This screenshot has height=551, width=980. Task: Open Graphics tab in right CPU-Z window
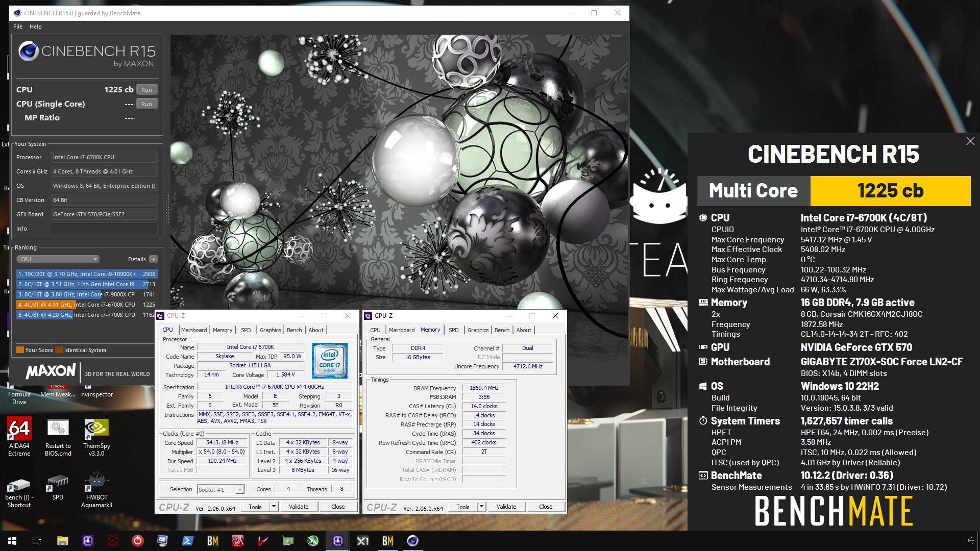tap(478, 330)
